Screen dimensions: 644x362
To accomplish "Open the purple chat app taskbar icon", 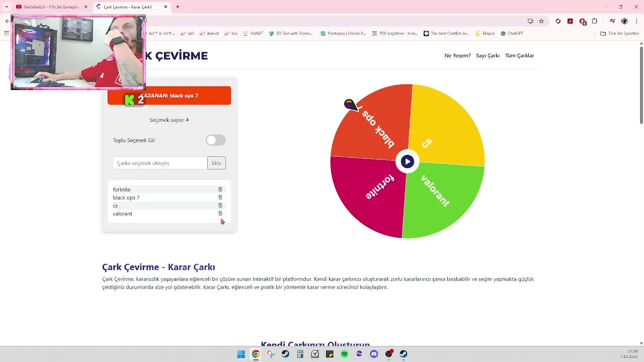I will (x=359, y=354).
